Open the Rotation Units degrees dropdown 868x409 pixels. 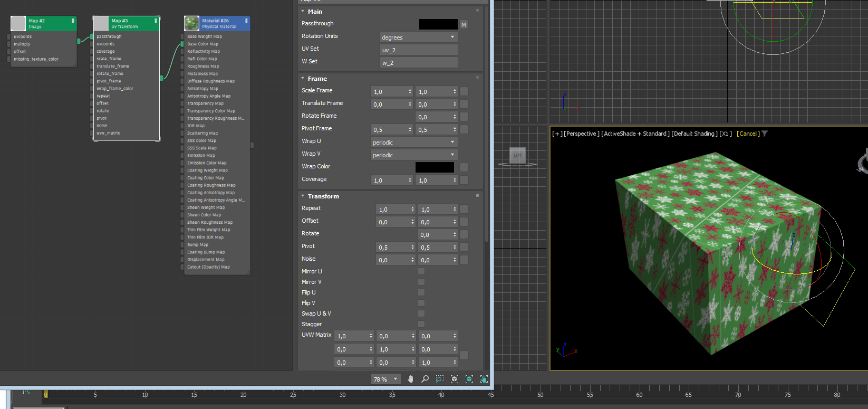coord(418,37)
